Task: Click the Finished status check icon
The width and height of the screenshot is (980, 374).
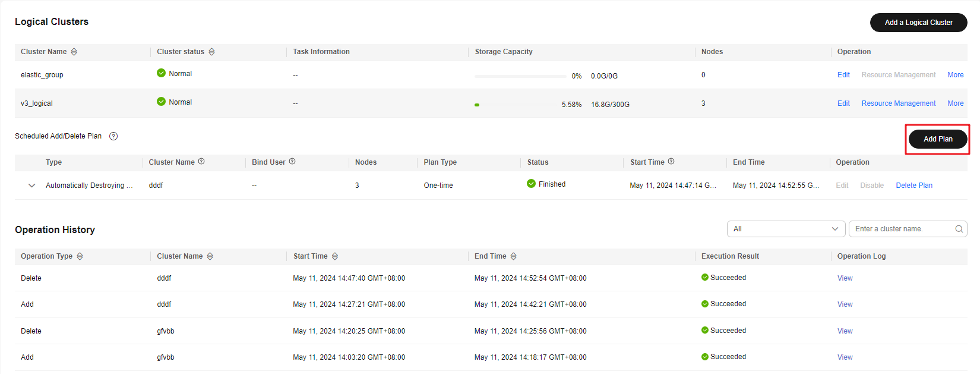Action: (x=531, y=184)
